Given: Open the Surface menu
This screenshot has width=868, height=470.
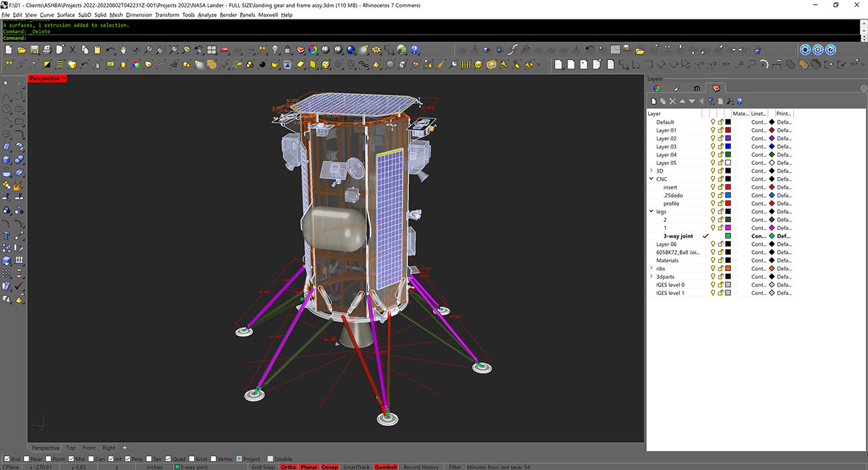Looking at the screenshot, I should [x=66, y=15].
